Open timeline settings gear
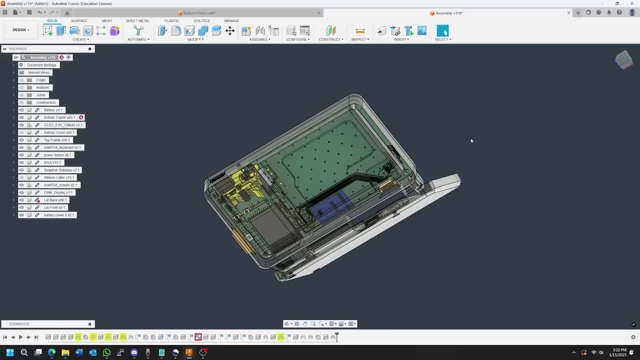Screen dimensions: 640x360 coord(633,337)
